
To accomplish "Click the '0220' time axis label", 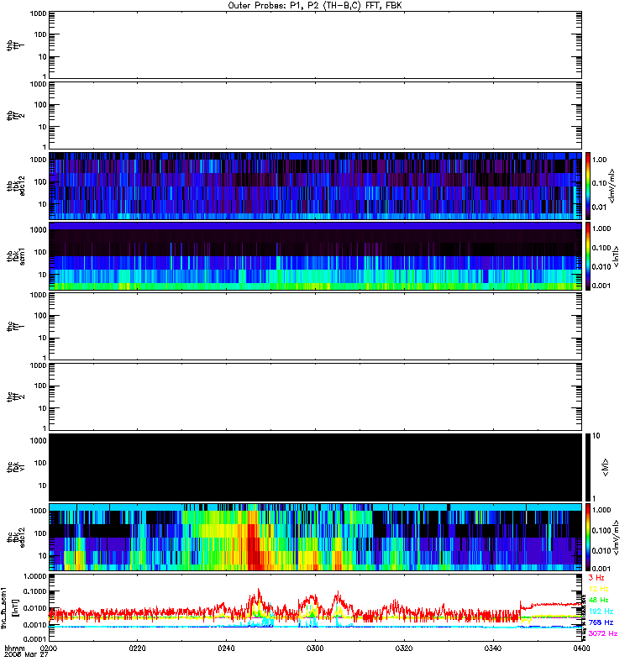I will tap(137, 648).
